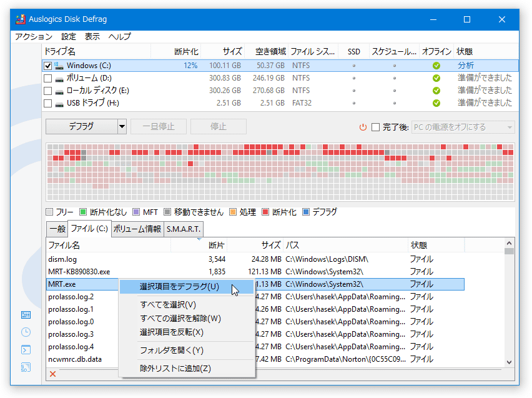Image resolution: width=532 pixels, height=398 pixels.
Task: Click the 処理 orange legend swatch
Action: click(x=233, y=212)
